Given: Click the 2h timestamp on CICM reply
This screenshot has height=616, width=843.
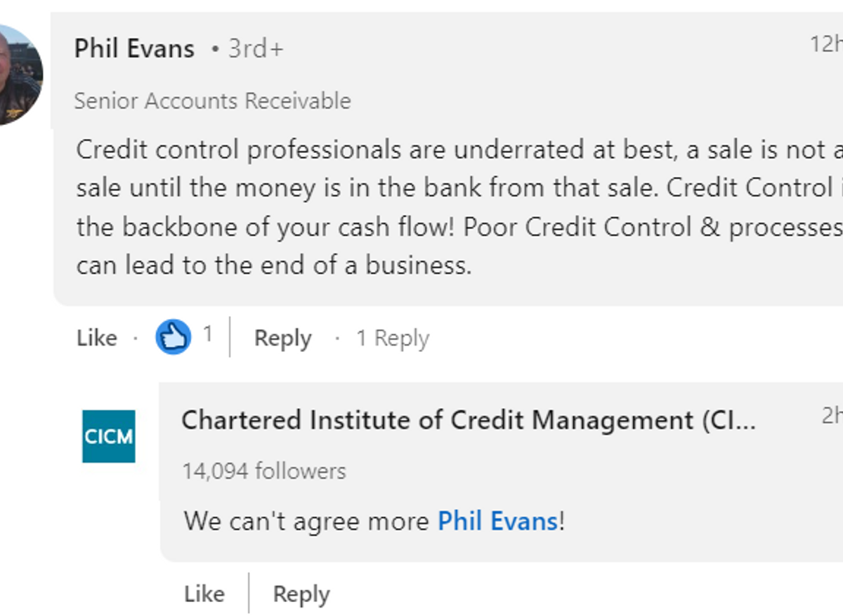Looking at the screenshot, I should point(832,416).
